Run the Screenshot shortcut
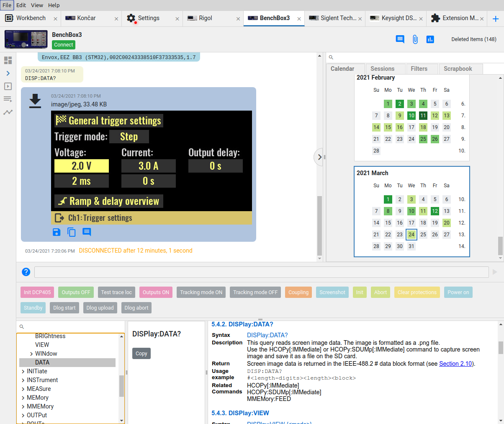The width and height of the screenshot is (504, 424). point(332,292)
